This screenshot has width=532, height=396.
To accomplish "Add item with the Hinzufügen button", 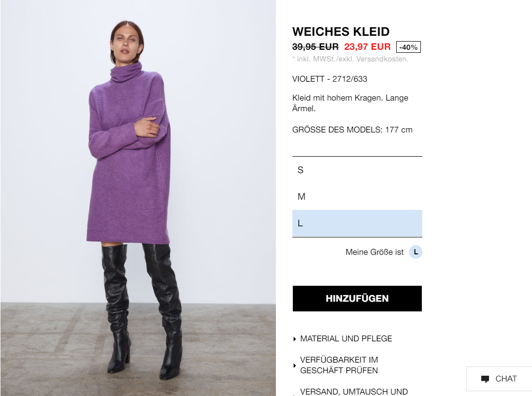I will (357, 298).
